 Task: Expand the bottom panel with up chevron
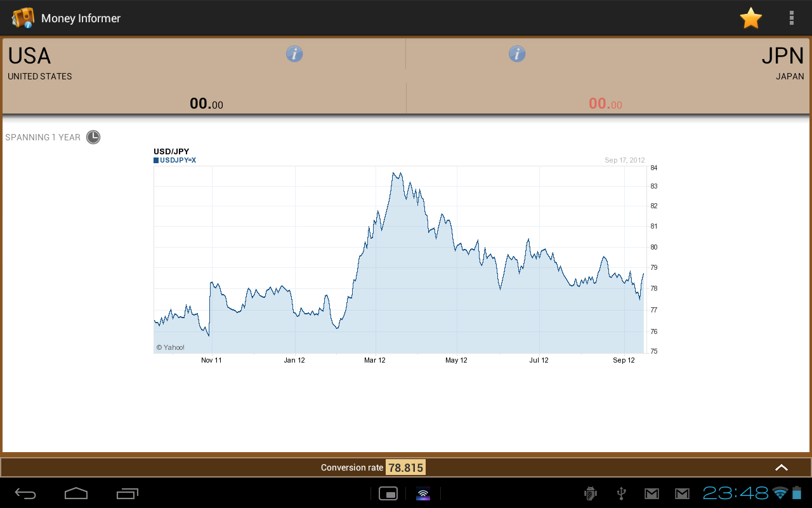(x=782, y=467)
